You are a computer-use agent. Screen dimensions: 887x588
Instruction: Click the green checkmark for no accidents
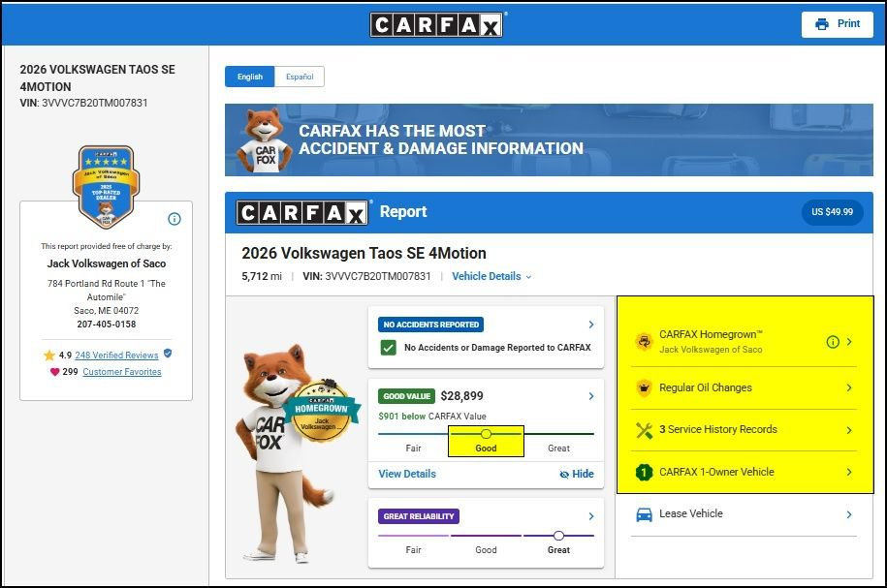pyautogui.click(x=388, y=347)
